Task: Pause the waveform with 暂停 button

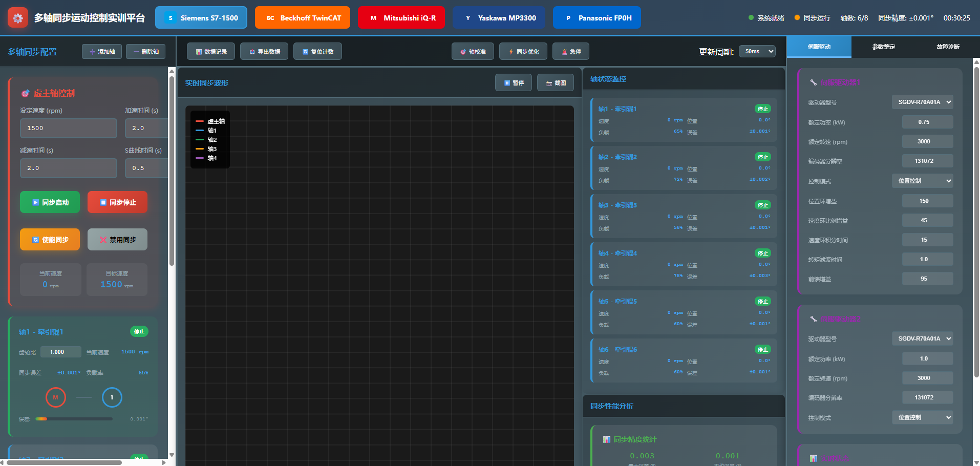Action: [514, 83]
